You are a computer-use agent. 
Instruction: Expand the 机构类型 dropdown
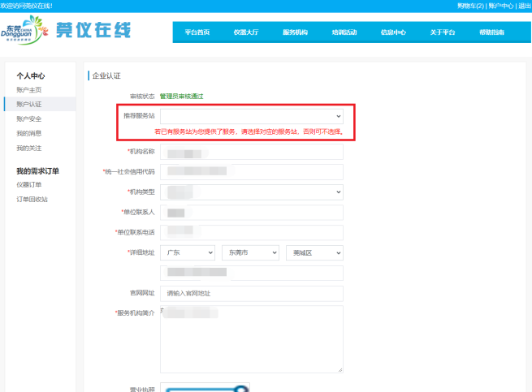pyautogui.click(x=251, y=192)
